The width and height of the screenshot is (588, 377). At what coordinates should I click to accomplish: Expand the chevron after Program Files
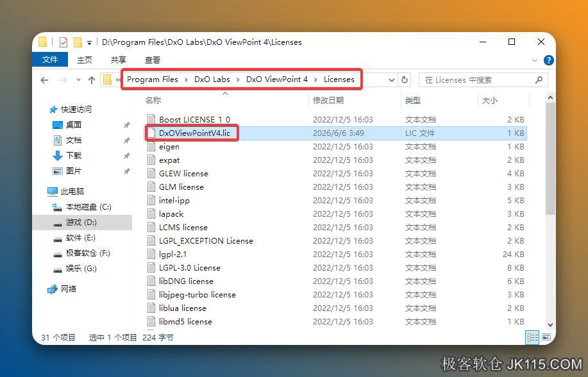[x=186, y=80]
